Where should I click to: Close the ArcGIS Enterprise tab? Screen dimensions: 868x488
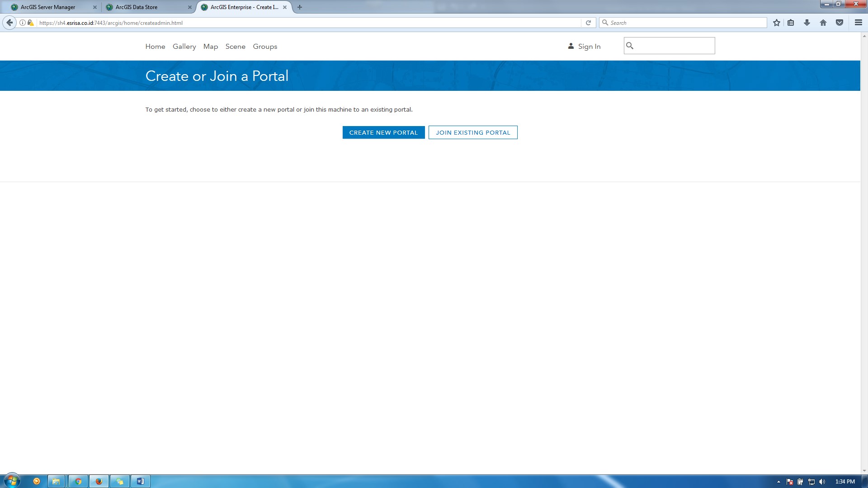(x=285, y=7)
